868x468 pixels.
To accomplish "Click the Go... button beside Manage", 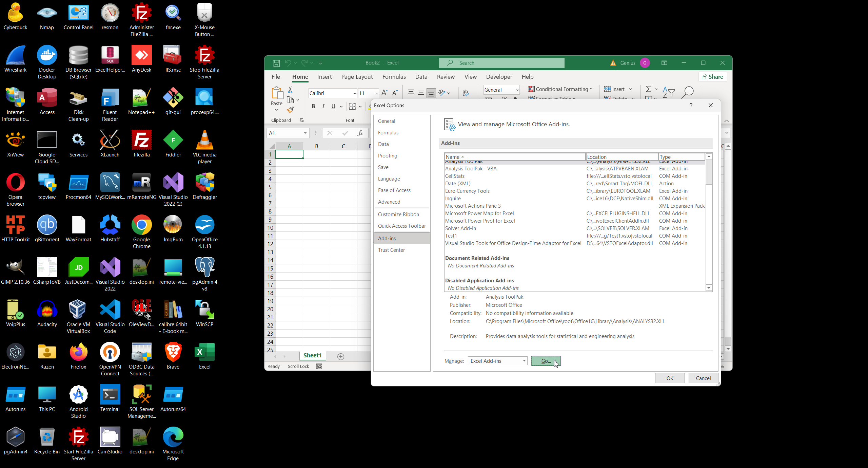I will point(546,361).
